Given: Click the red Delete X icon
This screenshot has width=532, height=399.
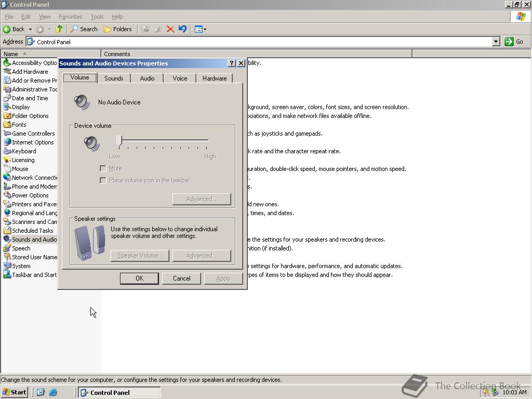Looking at the screenshot, I should click(x=170, y=29).
